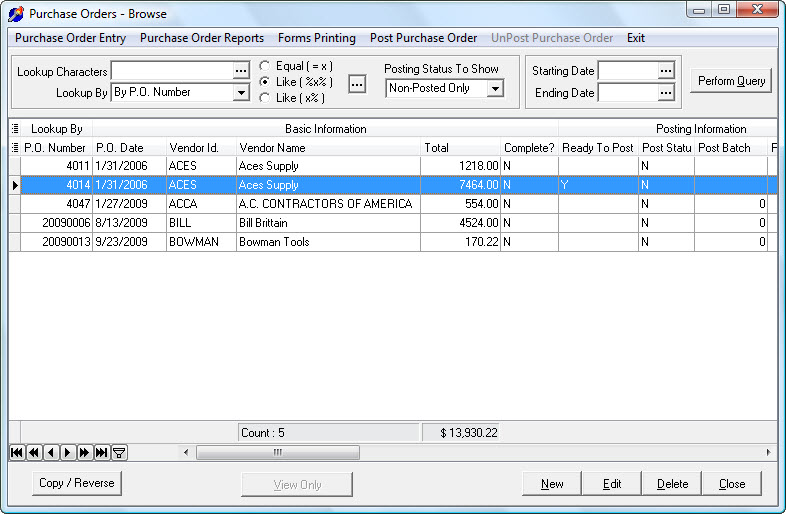Click the horizontal scrollbar thumb

click(278, 452)
